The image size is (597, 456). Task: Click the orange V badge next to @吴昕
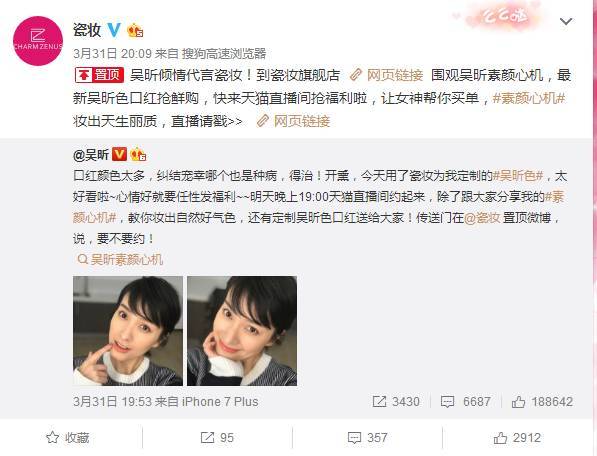click(x=119, y=154)
